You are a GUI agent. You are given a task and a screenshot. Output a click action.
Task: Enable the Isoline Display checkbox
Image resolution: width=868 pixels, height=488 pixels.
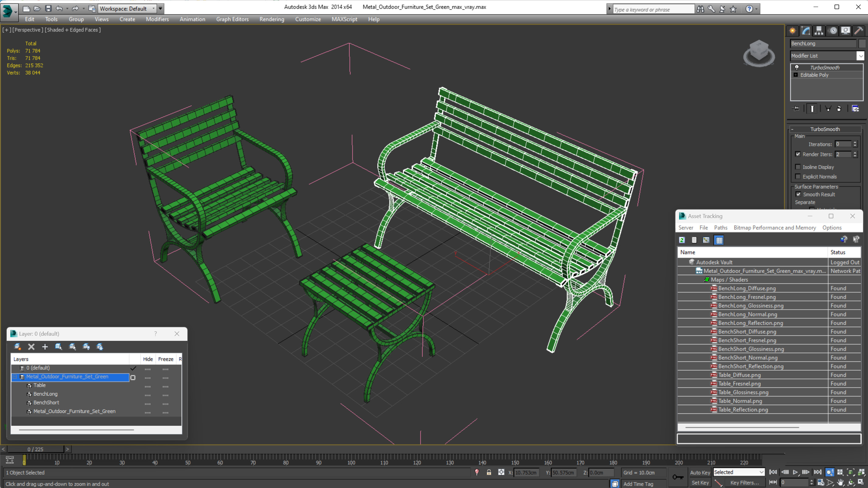click(x=798, y=167)
